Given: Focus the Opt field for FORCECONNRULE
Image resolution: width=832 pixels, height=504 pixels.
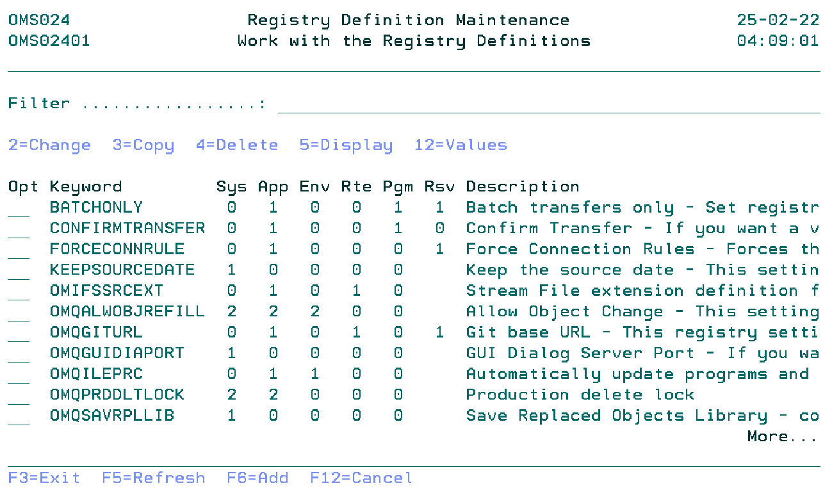Looking at the screenshot, I should tap(19, 250).
